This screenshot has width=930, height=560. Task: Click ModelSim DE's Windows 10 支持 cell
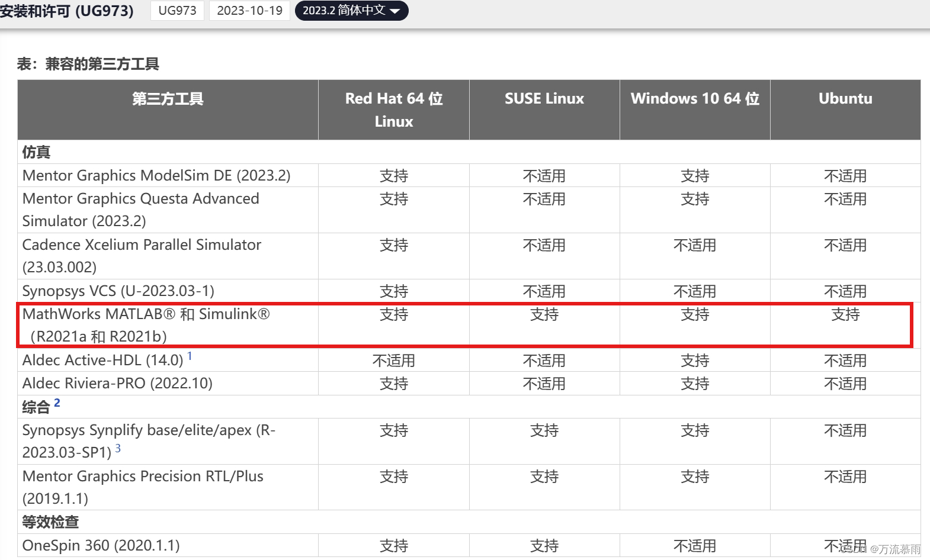[695, 176]
